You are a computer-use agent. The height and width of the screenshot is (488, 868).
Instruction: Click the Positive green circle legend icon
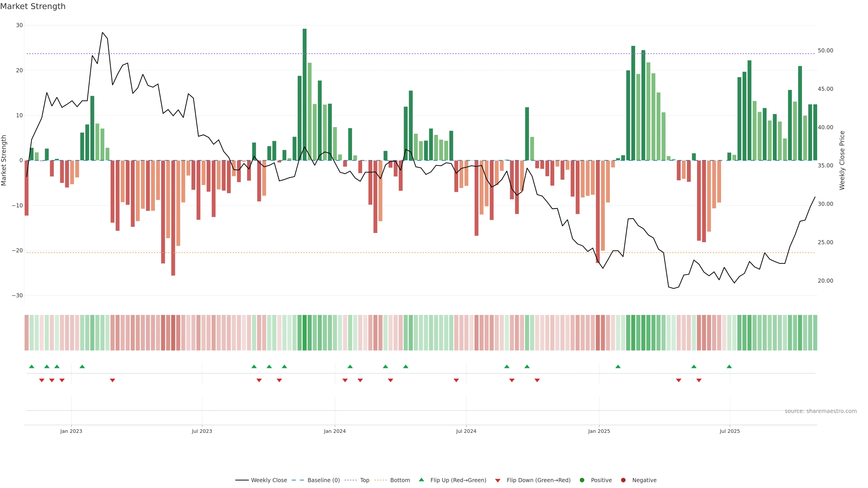pos(582,480)
